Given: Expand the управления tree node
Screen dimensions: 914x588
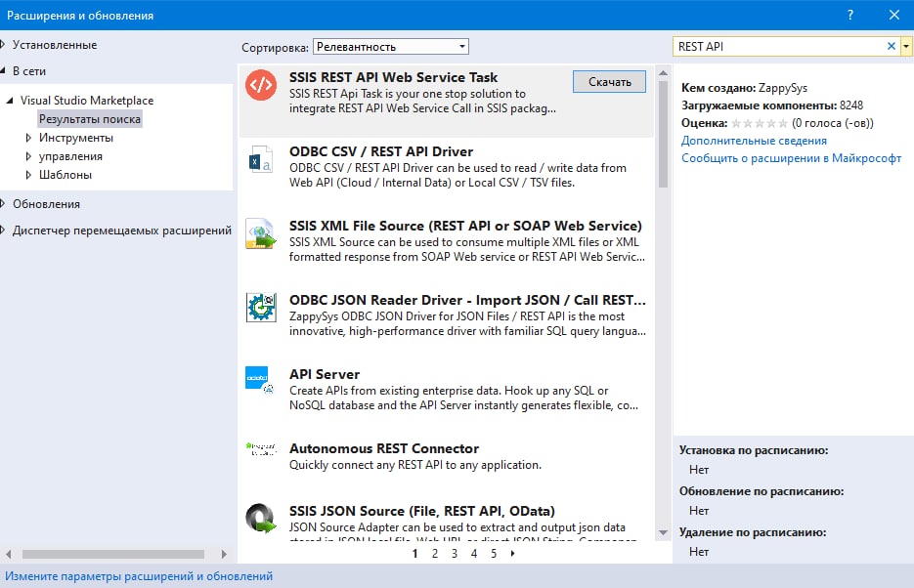Looking at the screenshot, I should [x=28, y=156].
